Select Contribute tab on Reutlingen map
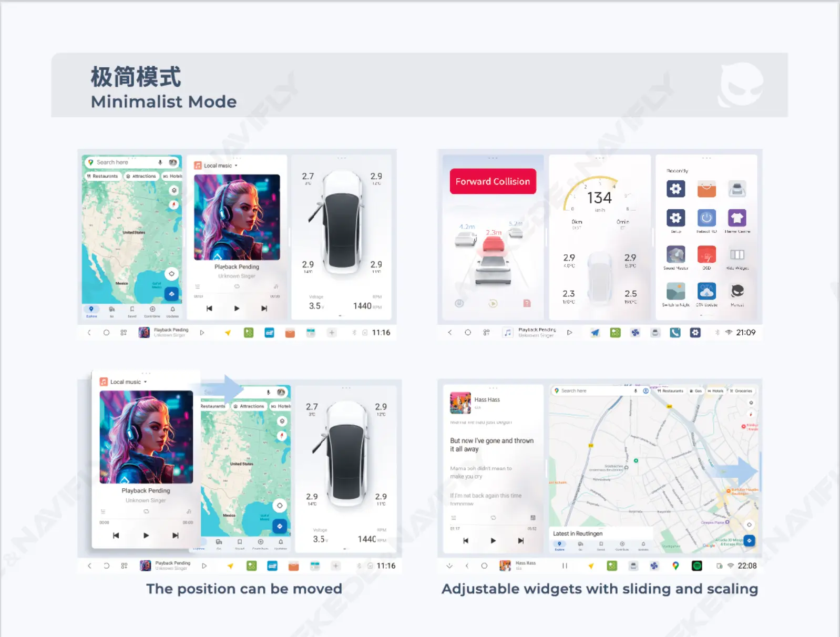Viewport: 840px width, 637px height. 622,546
